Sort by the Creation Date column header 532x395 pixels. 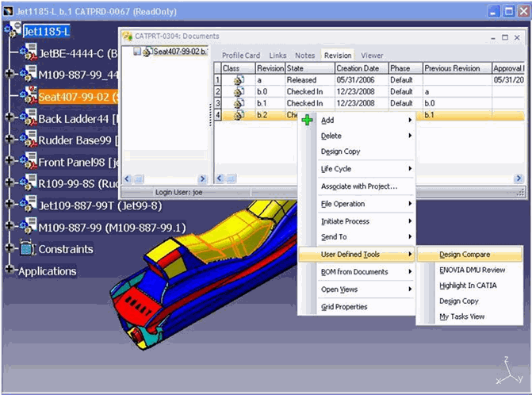coord(361,68)
